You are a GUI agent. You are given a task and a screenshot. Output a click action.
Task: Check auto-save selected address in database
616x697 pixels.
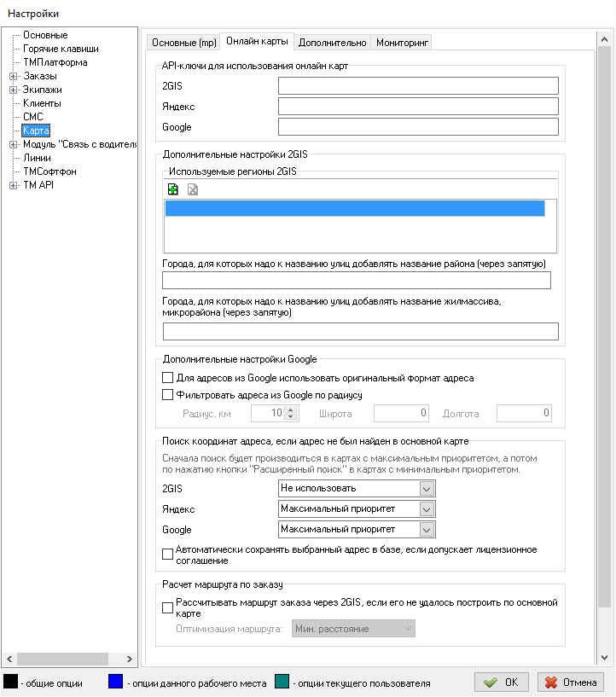[x=167, y=555]
